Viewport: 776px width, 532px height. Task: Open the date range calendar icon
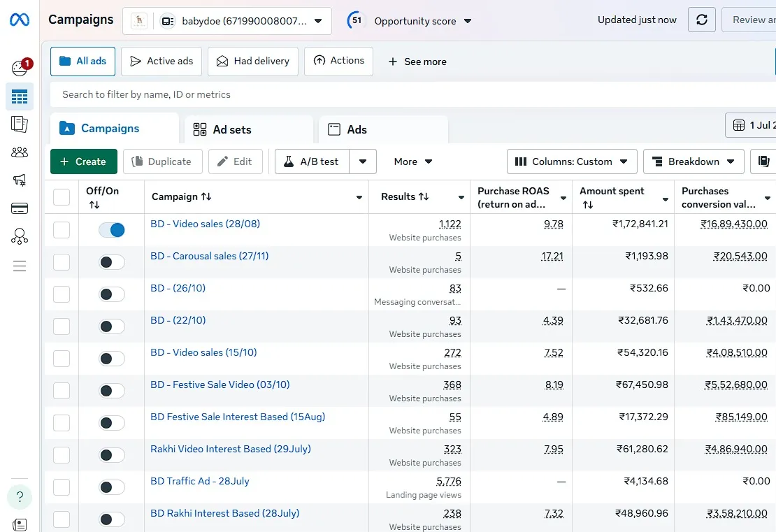pos(739,125)
